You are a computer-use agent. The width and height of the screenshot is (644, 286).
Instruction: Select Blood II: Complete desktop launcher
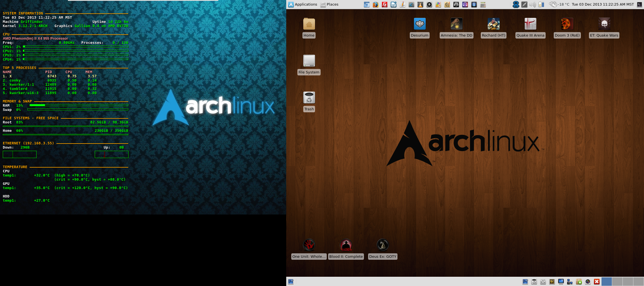pyautogui.click(x=346, y=249)
